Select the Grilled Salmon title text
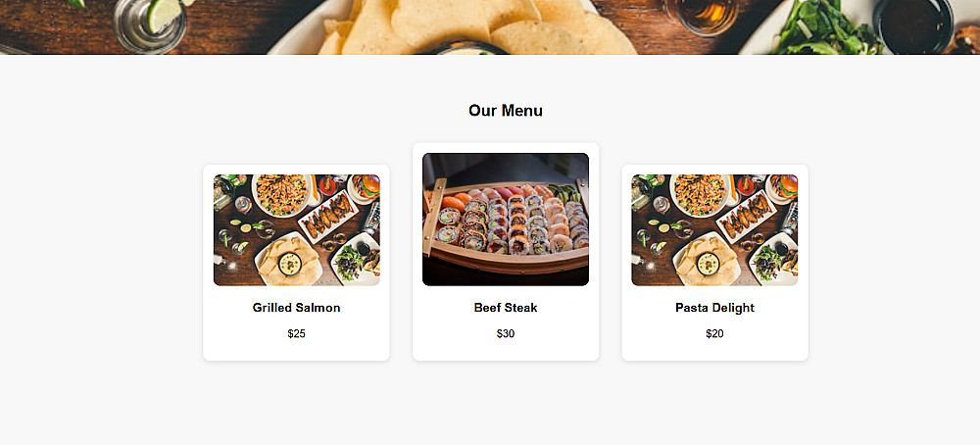 coord(296,308)
